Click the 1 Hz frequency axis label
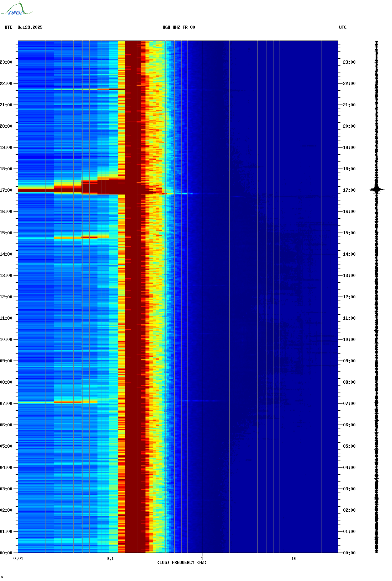Image resolution: width=392 pixels, height=581 pixels. click(x=202, y=559)
